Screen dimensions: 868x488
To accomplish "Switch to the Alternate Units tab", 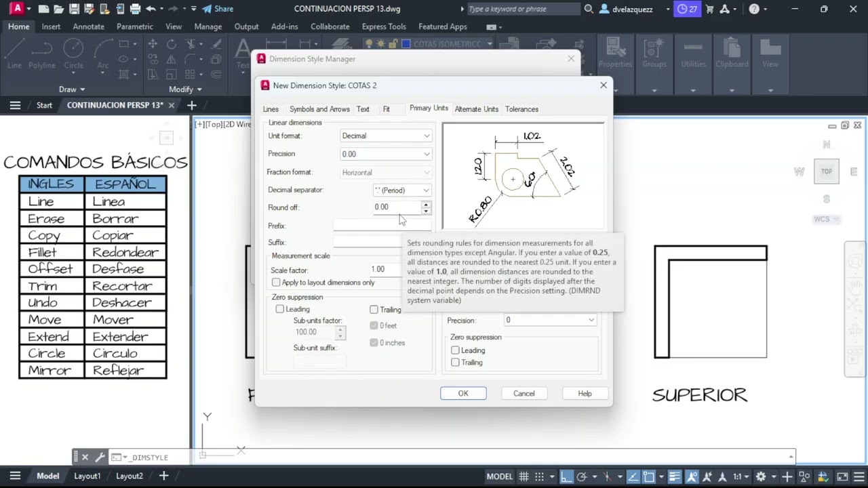I will click(476, 109).
